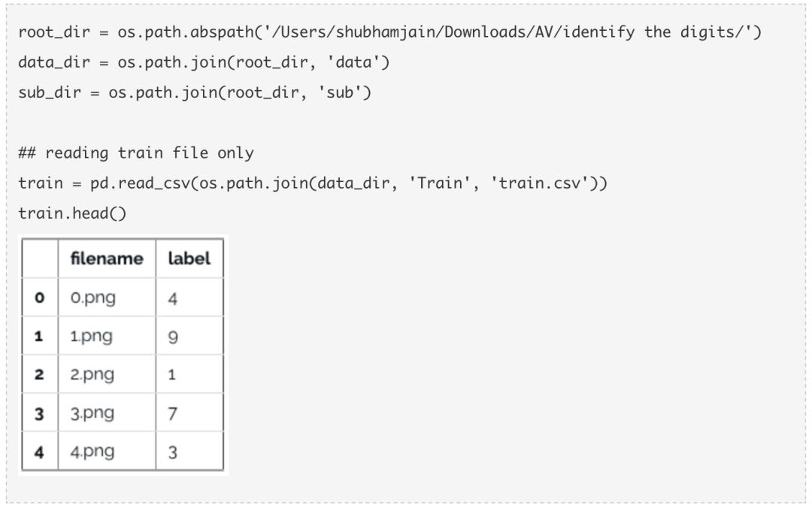
Task: Click the 'filename' column header
Action: [106, 259]
